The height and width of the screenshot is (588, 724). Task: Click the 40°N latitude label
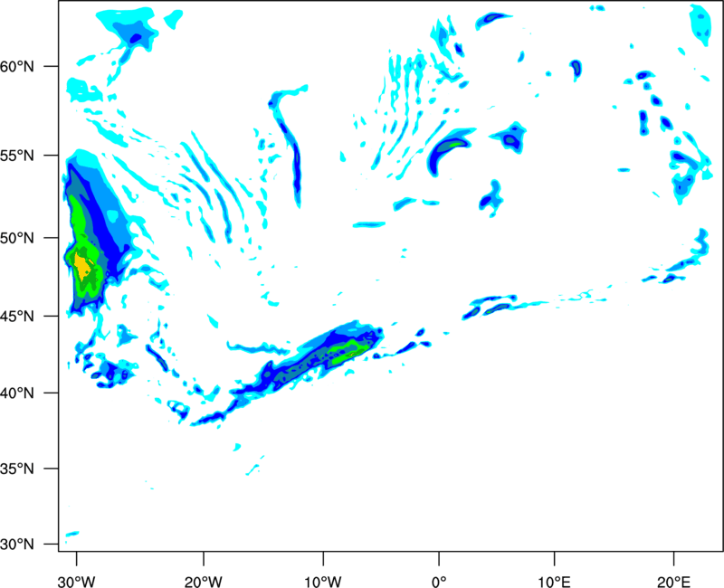click(x=17, y=394)
